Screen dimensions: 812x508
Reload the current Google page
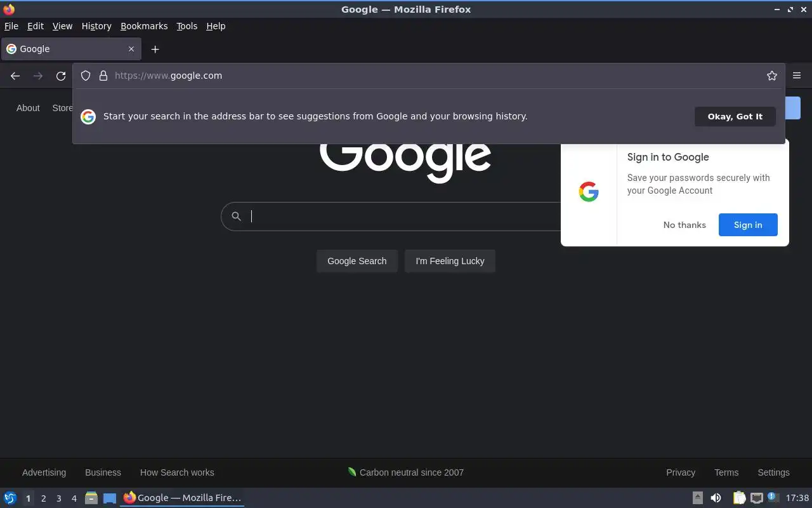click(61, 76)
